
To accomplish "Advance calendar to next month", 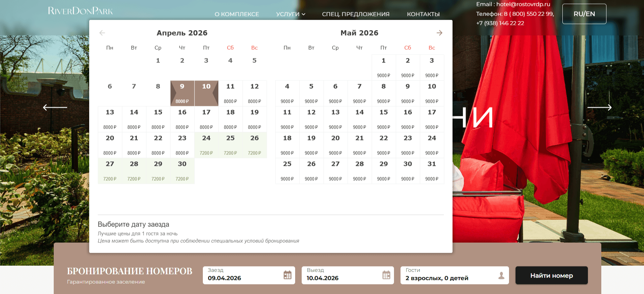I will point(439,33).
